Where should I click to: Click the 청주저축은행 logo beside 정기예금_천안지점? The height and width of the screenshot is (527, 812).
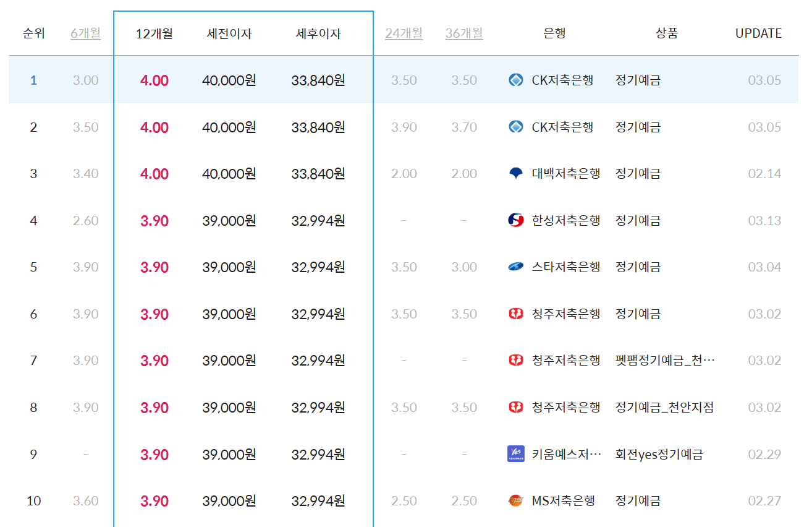[515, 408]
